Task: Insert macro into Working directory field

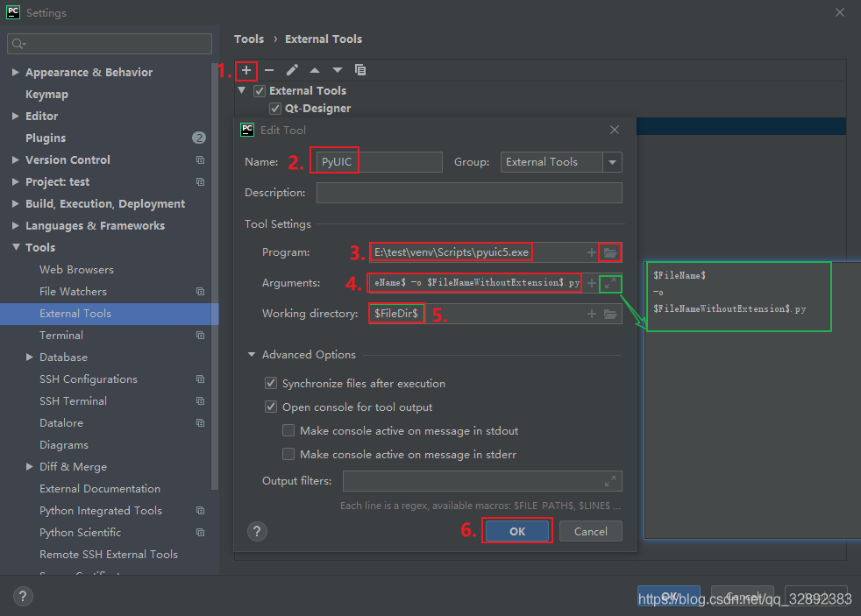Action: tap(592, 314)
